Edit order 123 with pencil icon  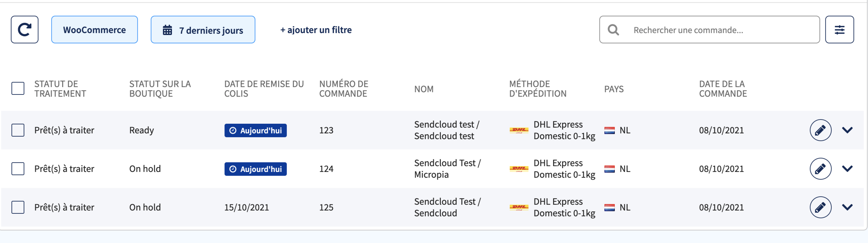click(821, 130)
